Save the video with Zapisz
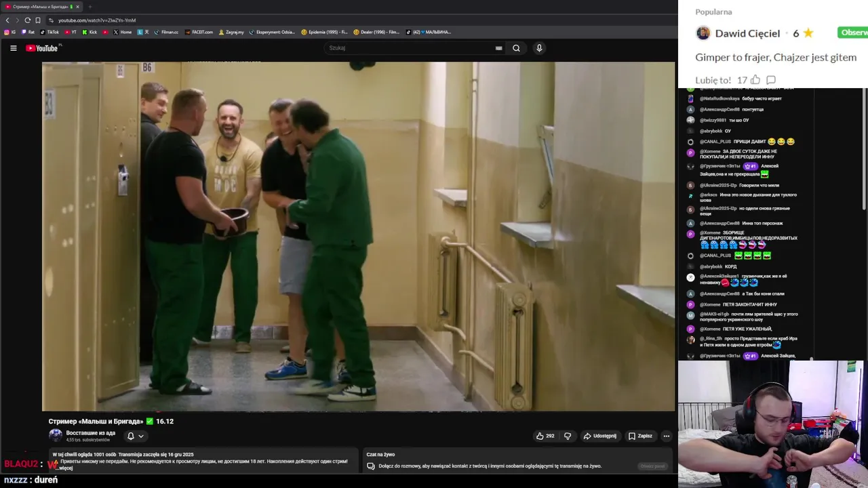 point(640,436)
